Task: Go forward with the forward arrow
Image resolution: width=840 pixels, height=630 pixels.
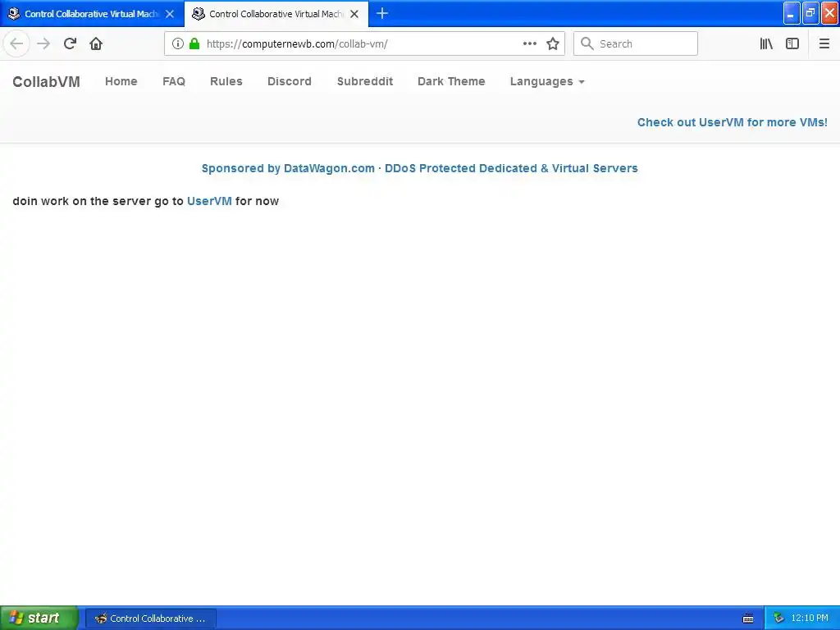Action: pyautogui.click(x=43, y=43)
